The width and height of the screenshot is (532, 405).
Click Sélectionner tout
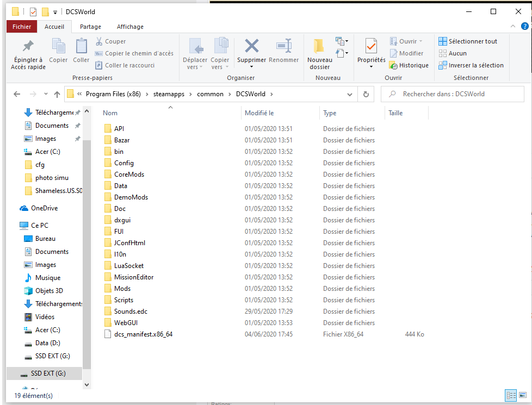(x=468, y=41)
